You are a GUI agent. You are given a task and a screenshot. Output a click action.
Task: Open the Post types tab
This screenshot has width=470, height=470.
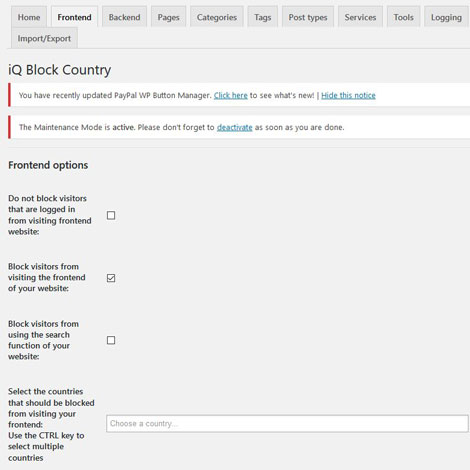point(308,17)
